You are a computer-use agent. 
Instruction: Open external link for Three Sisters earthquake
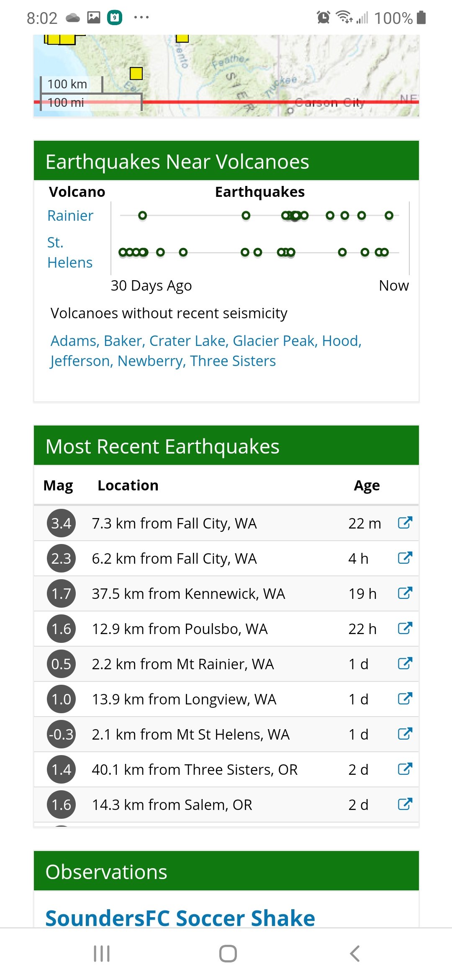(405, 769)
